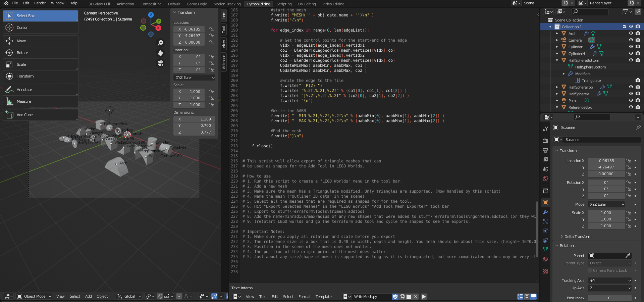This screenshot has height=302, width=644.
Task: Run the script with the play button
Action: point(424,297)
